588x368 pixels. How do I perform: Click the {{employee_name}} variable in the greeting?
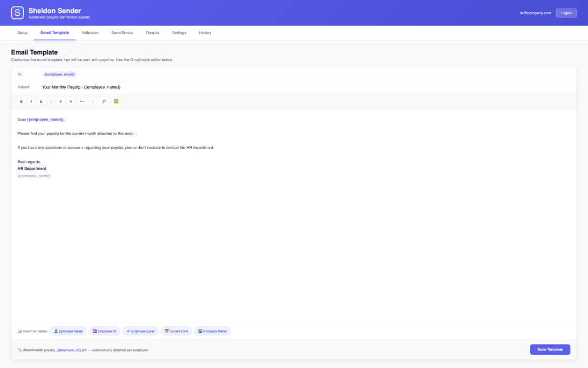pyautogui.click(x=45, y=119)
